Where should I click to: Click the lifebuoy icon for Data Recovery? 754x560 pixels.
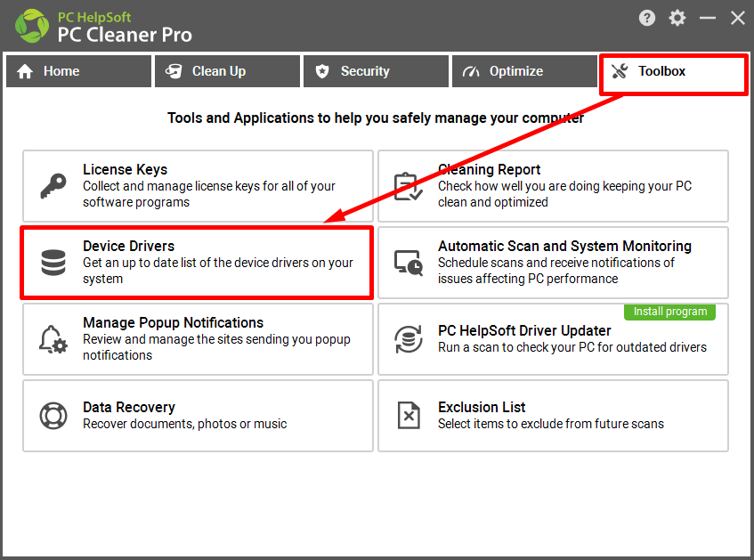(53, 416)
